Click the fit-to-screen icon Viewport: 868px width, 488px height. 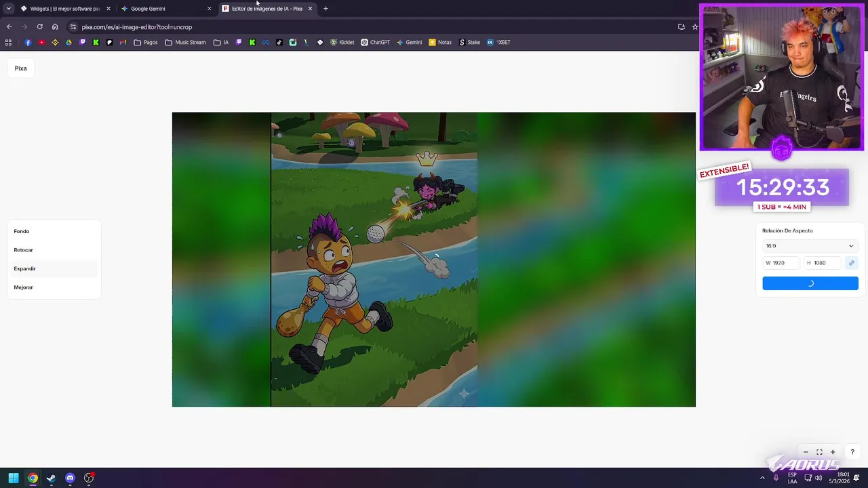[x=819, y=452]
